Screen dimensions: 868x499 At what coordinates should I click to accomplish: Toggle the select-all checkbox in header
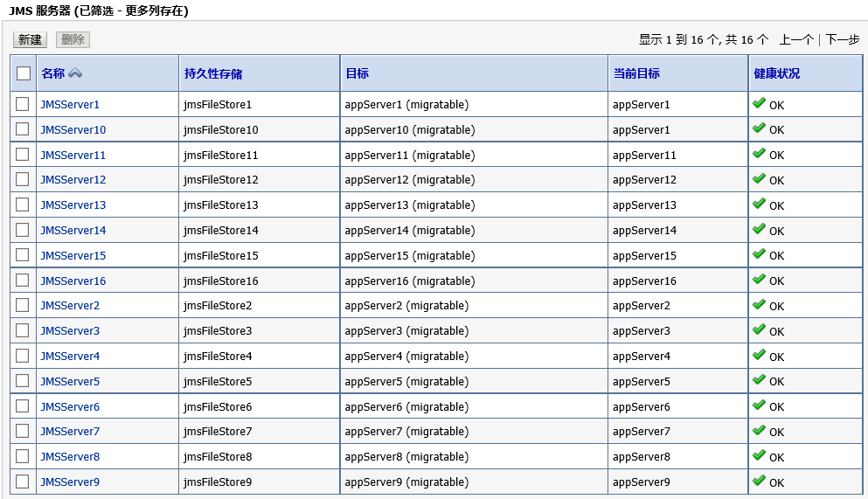tap(24, 73)
